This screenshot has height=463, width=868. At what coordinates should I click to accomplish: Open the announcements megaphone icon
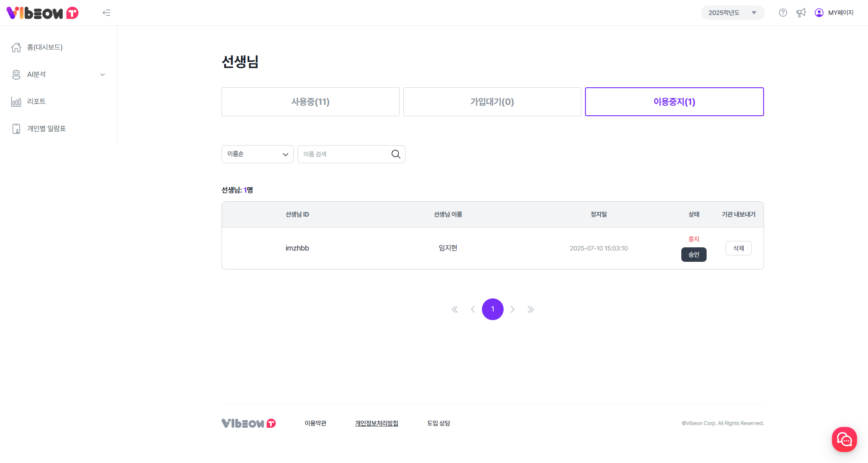click(801, 13)
